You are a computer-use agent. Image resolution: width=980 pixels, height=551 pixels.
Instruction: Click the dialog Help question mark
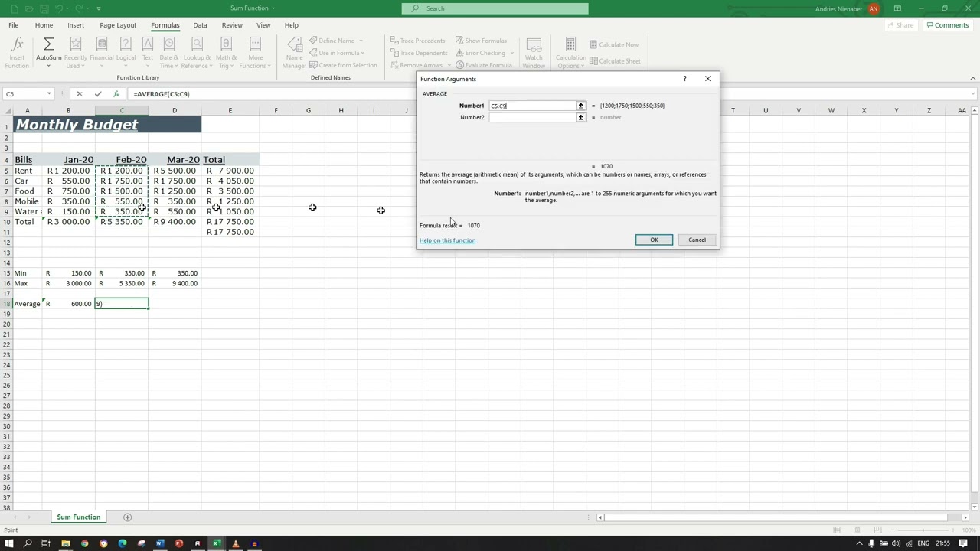[684, 79]
